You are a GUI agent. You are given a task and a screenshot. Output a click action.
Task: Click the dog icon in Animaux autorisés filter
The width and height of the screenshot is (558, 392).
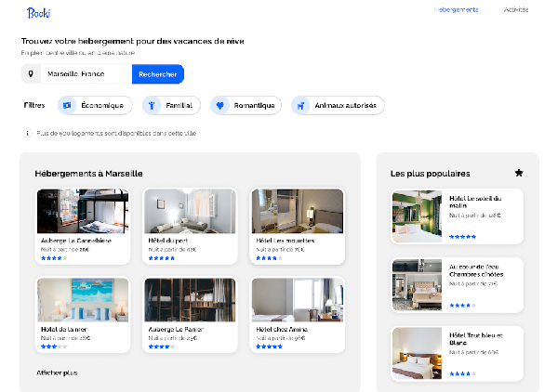click(301, 106)
